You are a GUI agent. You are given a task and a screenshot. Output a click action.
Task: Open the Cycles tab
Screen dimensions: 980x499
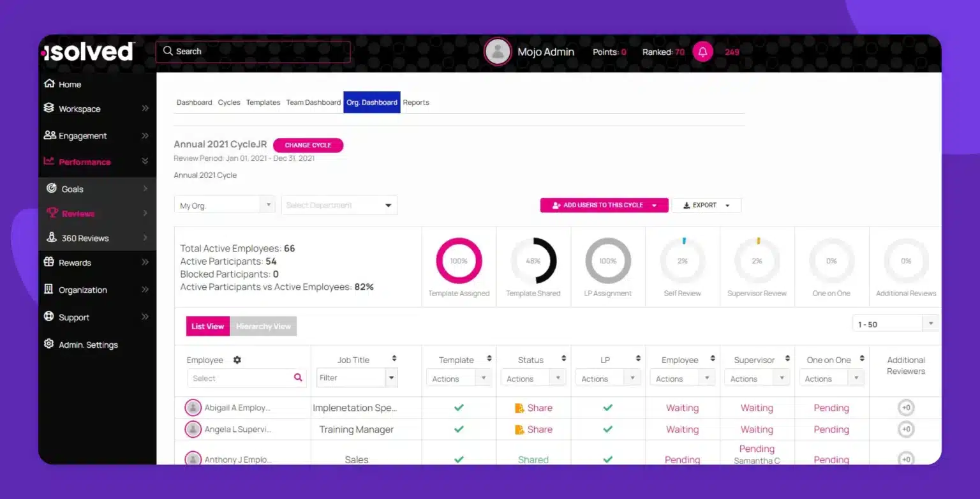(x=229, y=102)
